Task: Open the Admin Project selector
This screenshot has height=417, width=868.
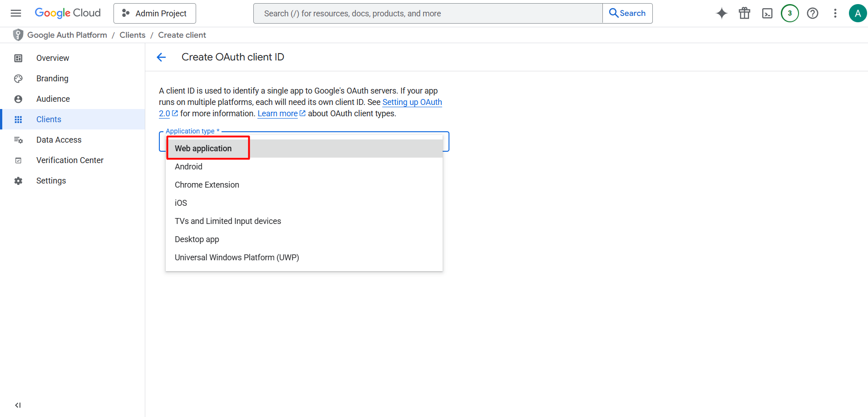Action: (x=155, y=13)
